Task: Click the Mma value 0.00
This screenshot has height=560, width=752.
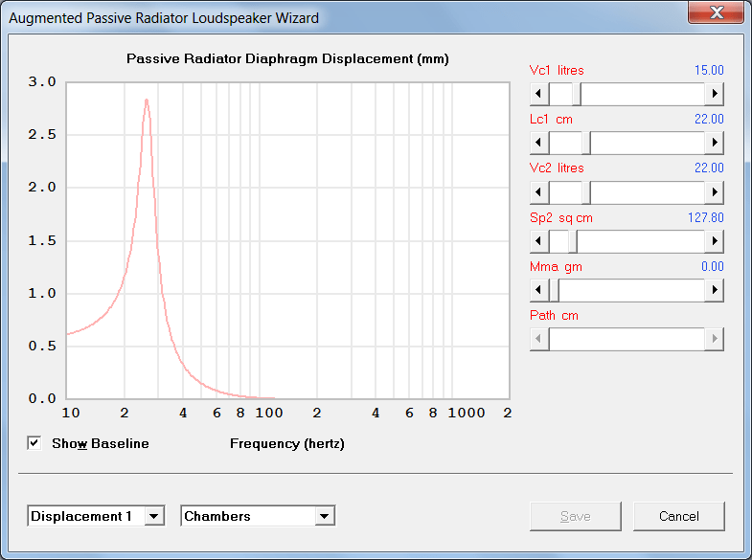Action: tap(712, 266)
